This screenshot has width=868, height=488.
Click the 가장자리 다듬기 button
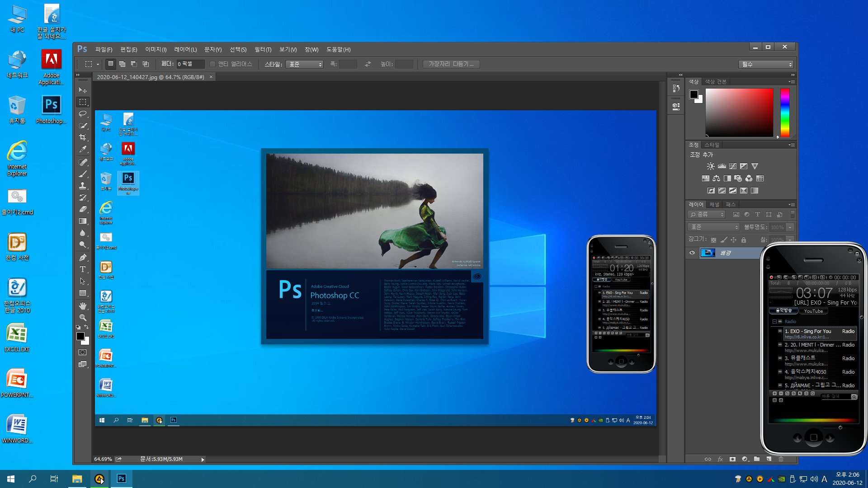[451, 64]
